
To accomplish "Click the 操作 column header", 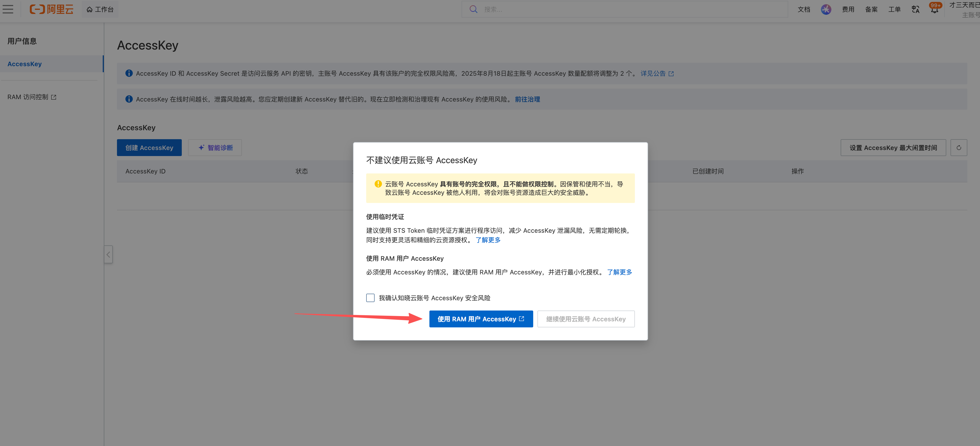I will 797,171.
